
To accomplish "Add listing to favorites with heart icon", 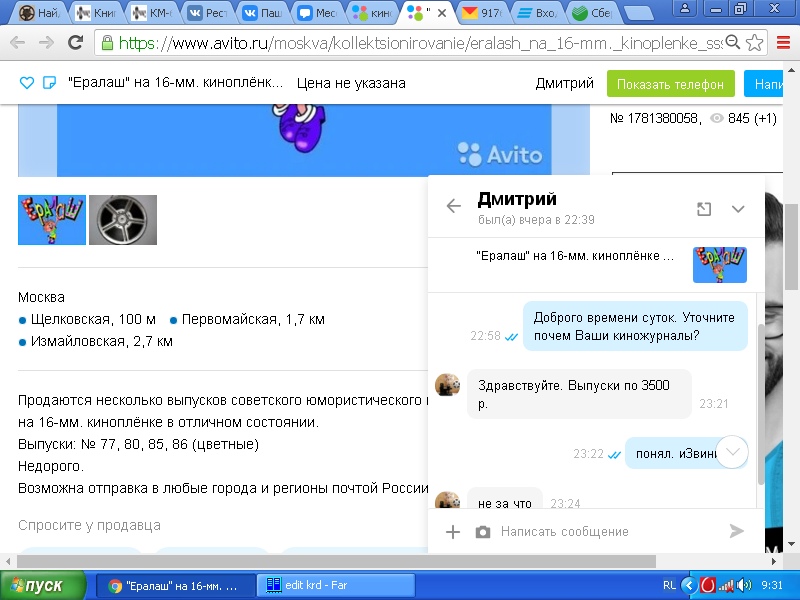I will 27,83.
